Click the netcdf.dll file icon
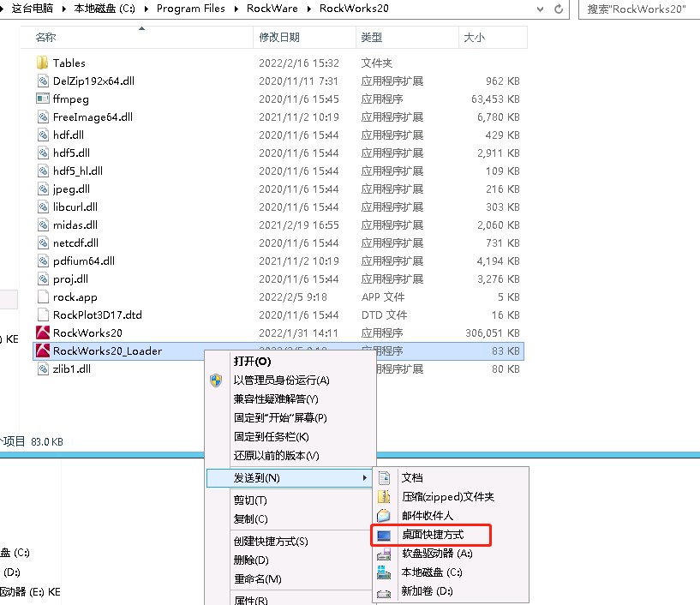Screen dimensions: 700x605 tap(43, 243)
